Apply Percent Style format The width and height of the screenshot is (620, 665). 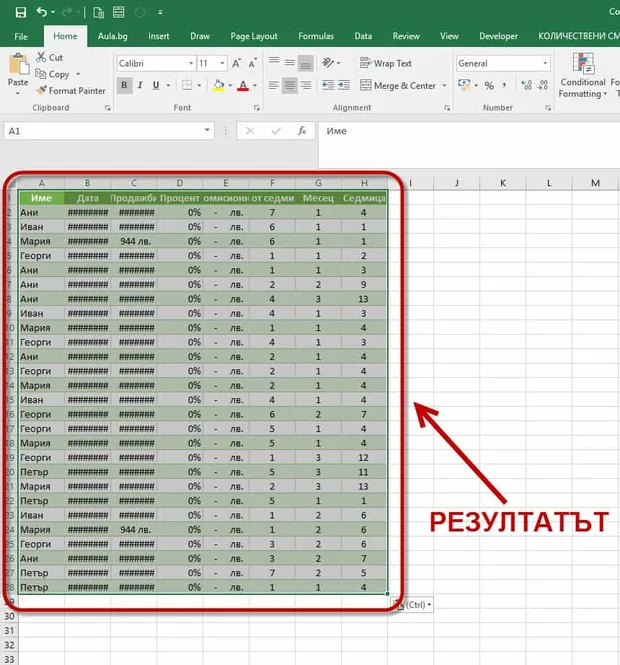point(489,86)
